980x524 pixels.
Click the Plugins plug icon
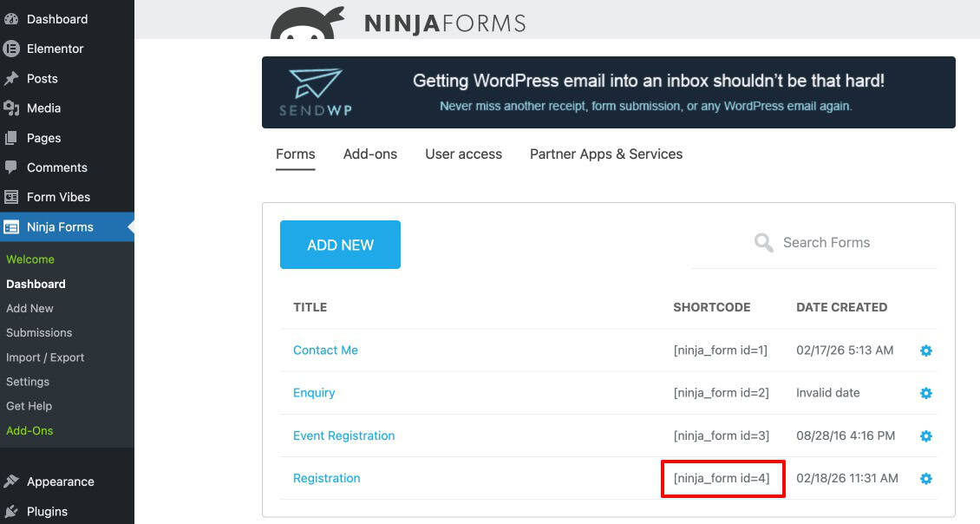(10, 511)
